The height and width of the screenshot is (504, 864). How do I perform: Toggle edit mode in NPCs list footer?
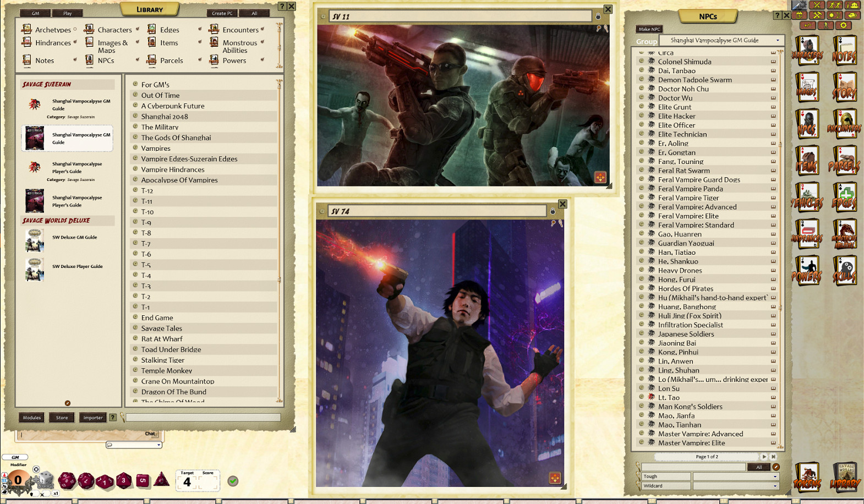point(776,467)
